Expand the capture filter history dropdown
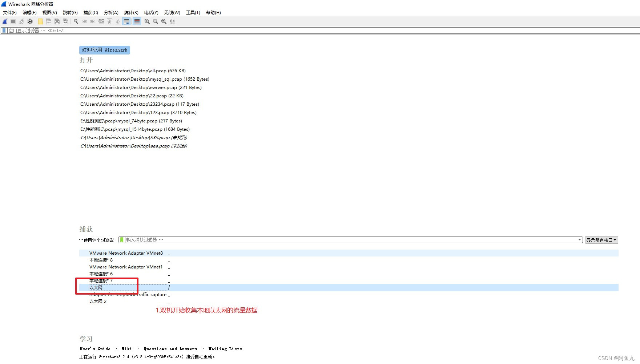640x364 pixels. click(x=580, y=239)
